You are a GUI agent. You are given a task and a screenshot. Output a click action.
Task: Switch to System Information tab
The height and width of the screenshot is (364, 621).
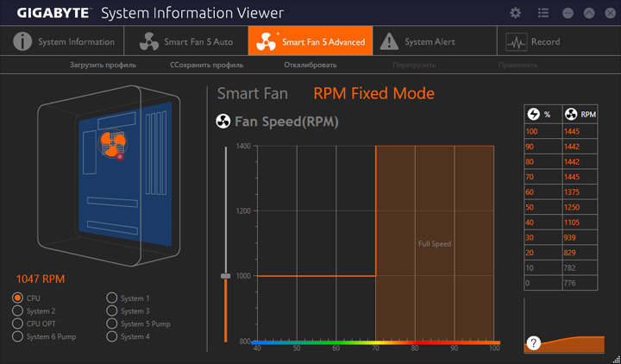(62, 41)
